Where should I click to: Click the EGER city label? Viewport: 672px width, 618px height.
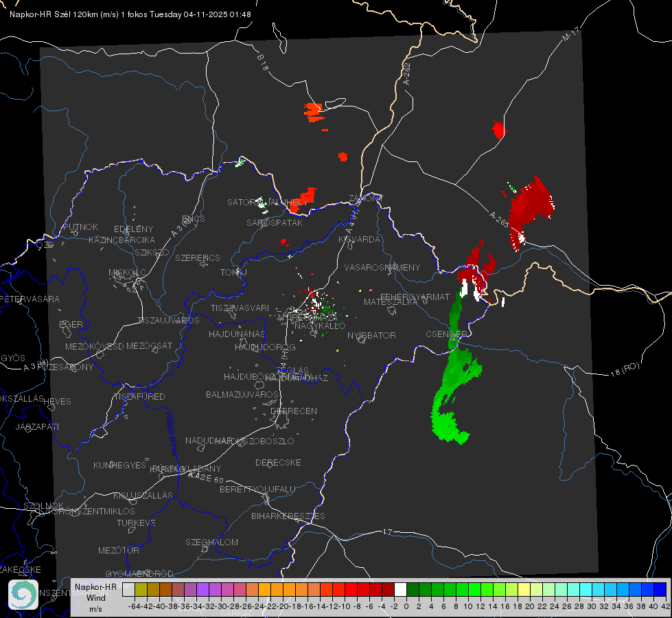(x=71, y=325)
